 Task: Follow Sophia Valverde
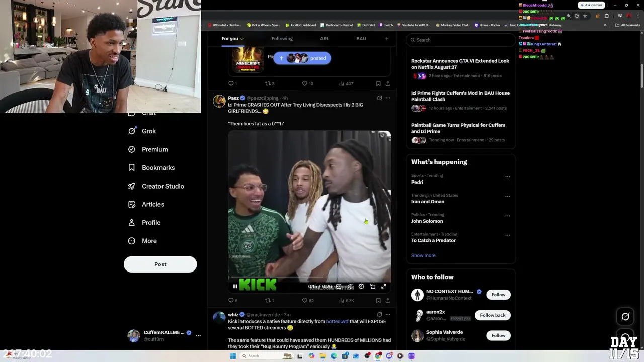coord(498,335)
